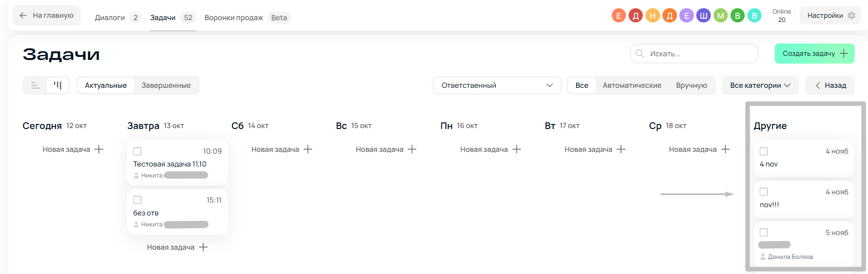
Task: Mark the без отв task complete
Action: click(x=138, y=200)
